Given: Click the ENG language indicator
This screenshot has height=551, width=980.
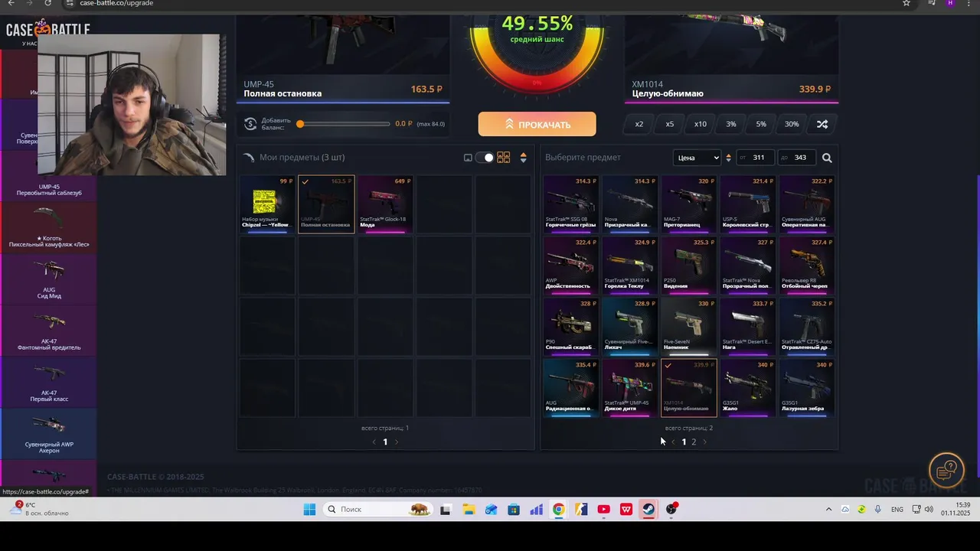Looking at the screenshot, I should 897,510.
